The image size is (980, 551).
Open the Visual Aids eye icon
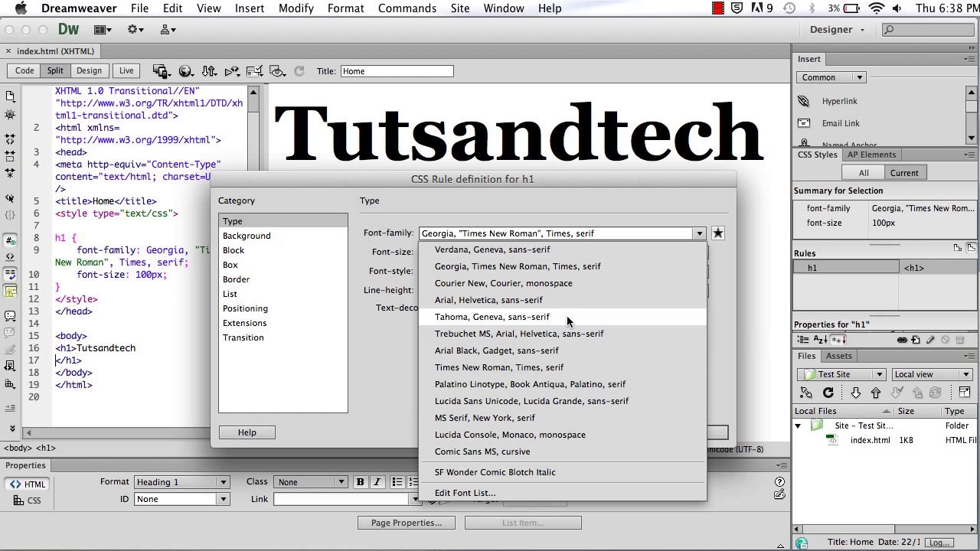278,71
